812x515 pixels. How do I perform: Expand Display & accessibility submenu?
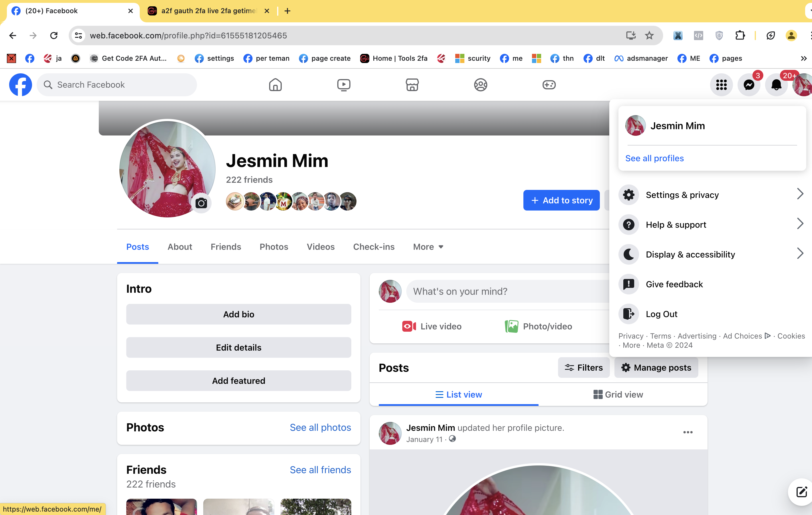(x=712, y=254)
